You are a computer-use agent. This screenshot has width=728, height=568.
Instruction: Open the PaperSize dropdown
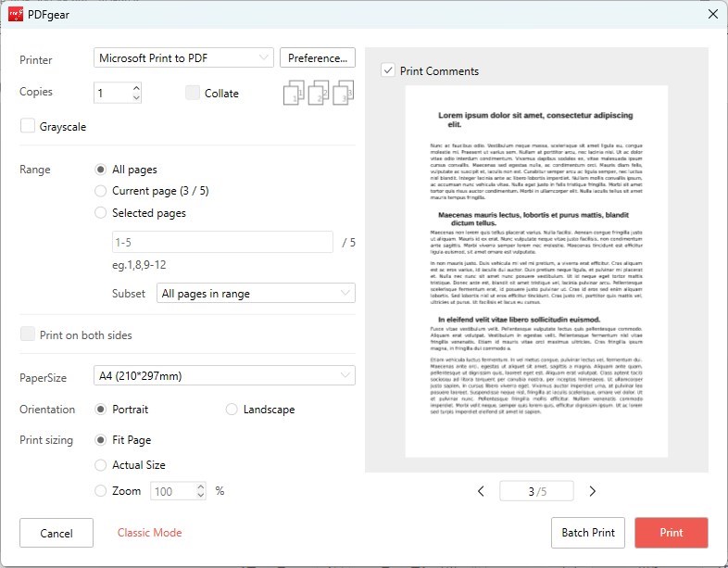224,375
